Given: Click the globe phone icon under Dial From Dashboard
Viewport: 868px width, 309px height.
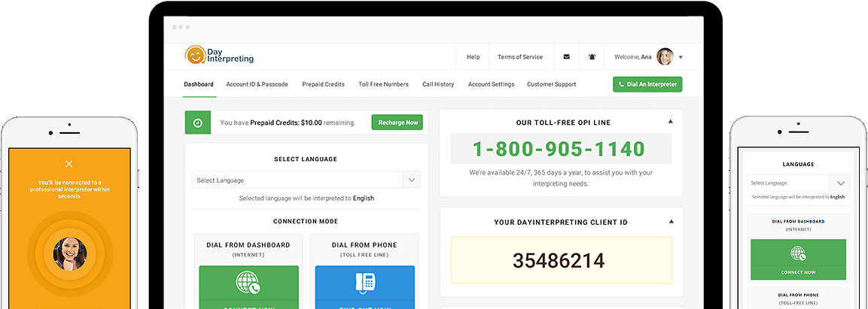Looking at the screenshot, I should (x=248, y=282).
